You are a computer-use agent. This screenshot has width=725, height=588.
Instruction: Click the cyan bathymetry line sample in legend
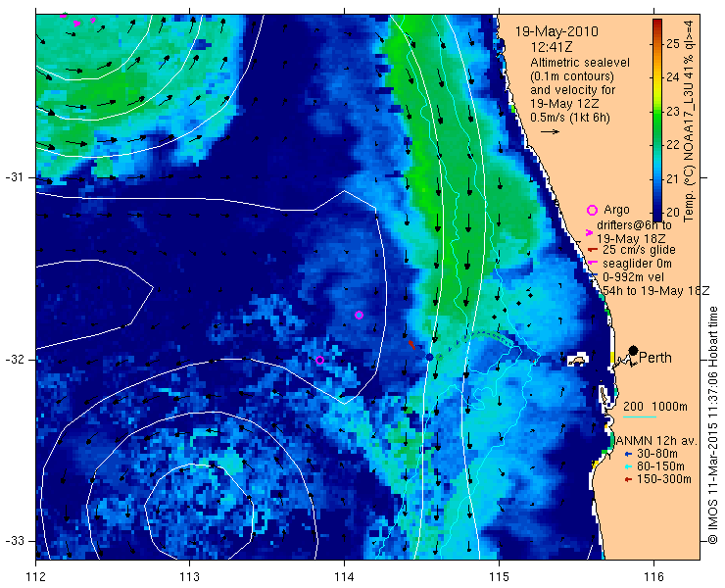(640, 417)
